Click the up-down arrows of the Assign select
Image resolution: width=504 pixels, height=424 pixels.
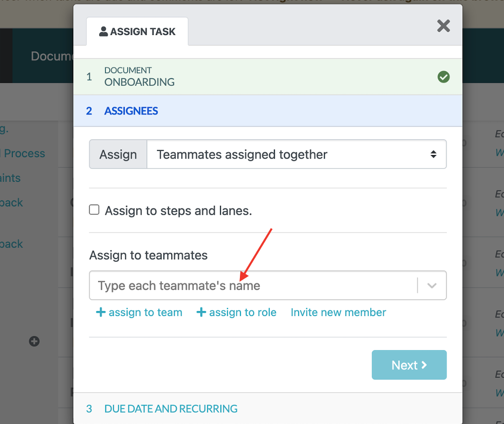point(433,154)
